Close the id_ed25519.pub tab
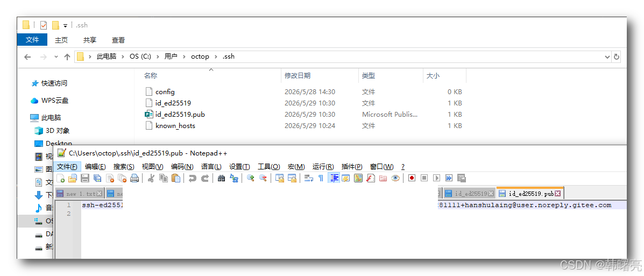Image resolution: width=644 pixels, height=276 pixels. coord(558,194)
